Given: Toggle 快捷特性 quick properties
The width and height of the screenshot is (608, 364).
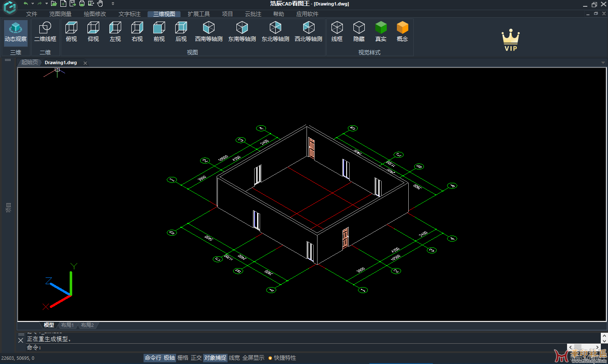Looking at the screenshot, I should pos(282,358).
